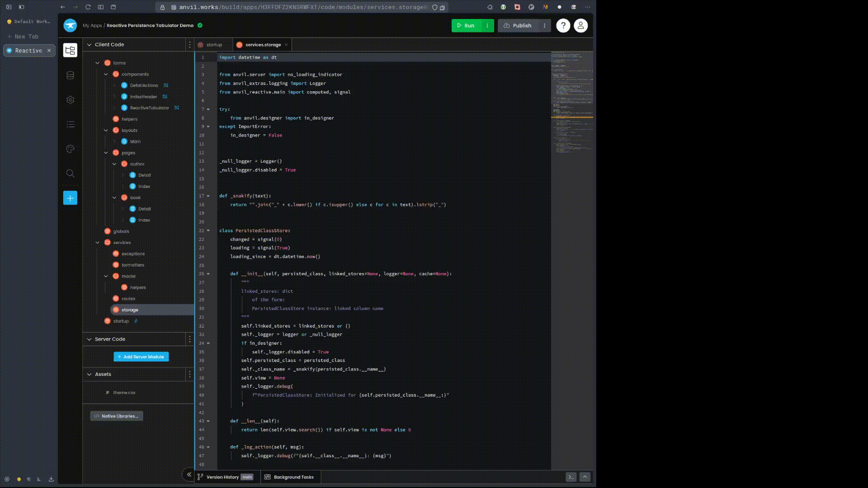Open the Search magnifier in sidebar
The width and height of the screenshot is (868, 488).
(x=70, y=174)
